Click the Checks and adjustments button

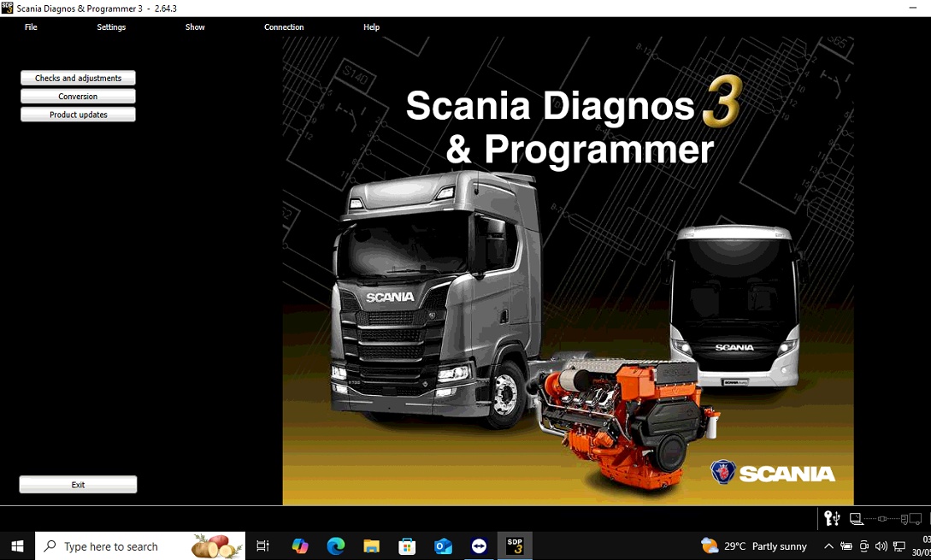click(x=78, y=78)
